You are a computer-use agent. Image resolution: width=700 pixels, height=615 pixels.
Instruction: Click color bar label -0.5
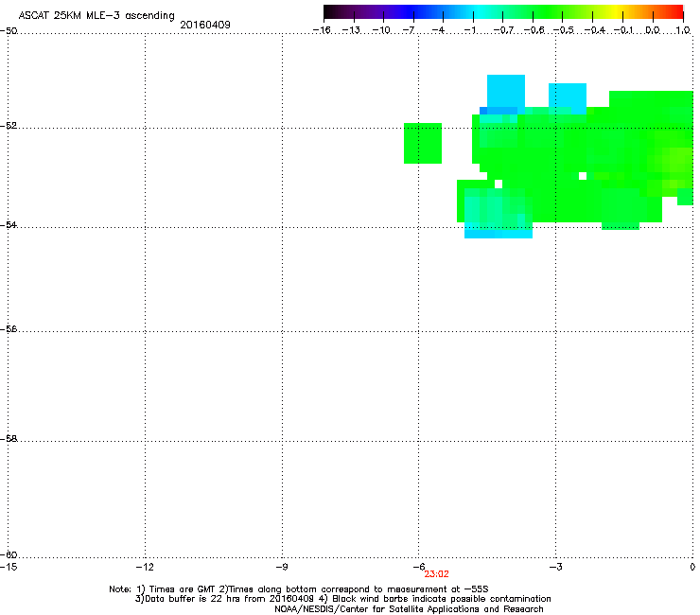(x=564, y=30)
